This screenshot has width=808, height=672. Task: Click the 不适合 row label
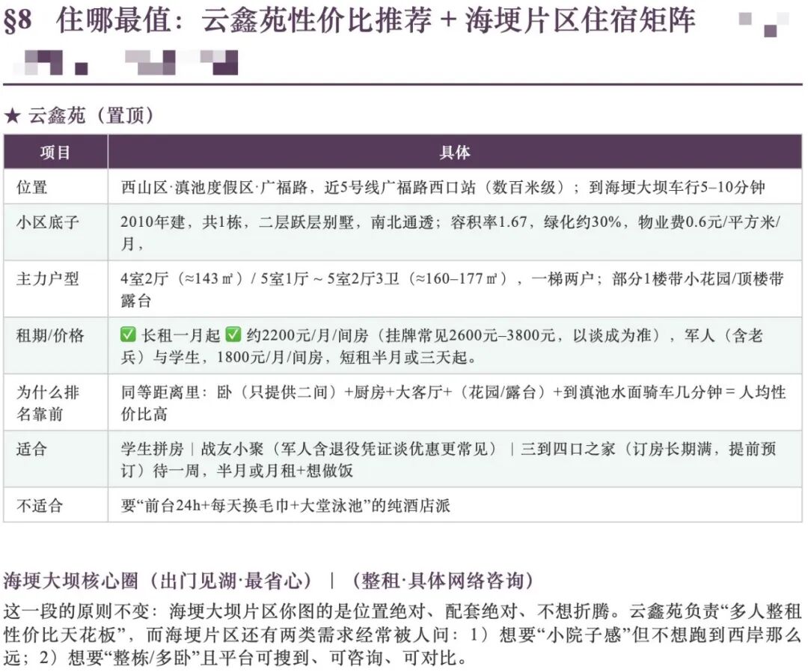coord(40,506)
